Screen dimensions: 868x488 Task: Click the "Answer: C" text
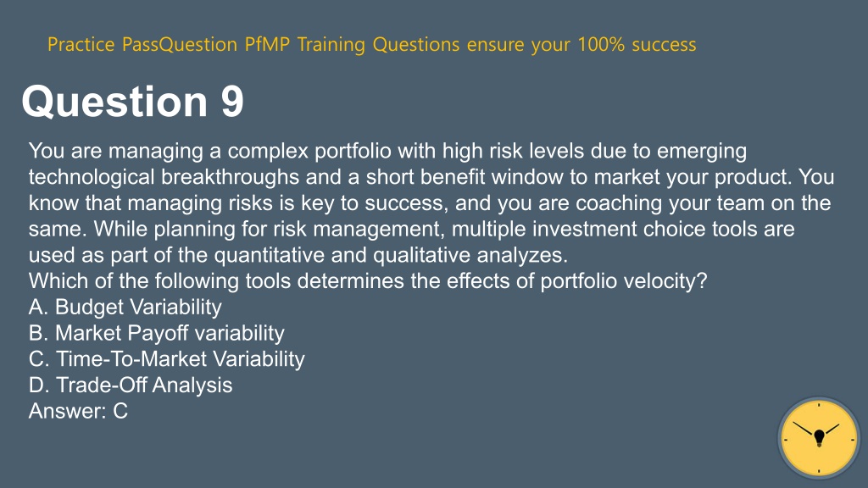click(x=78, y=411)
